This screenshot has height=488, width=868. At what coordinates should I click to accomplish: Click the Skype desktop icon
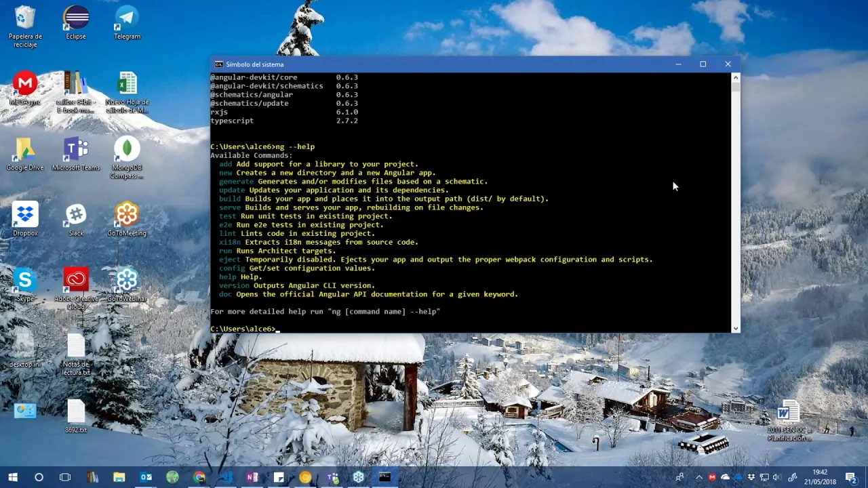(25, 285)
